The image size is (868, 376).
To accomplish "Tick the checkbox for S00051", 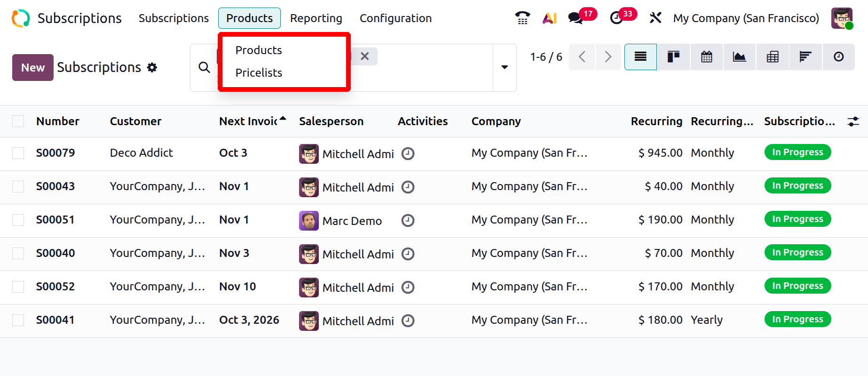I will (x=18, y=220).
